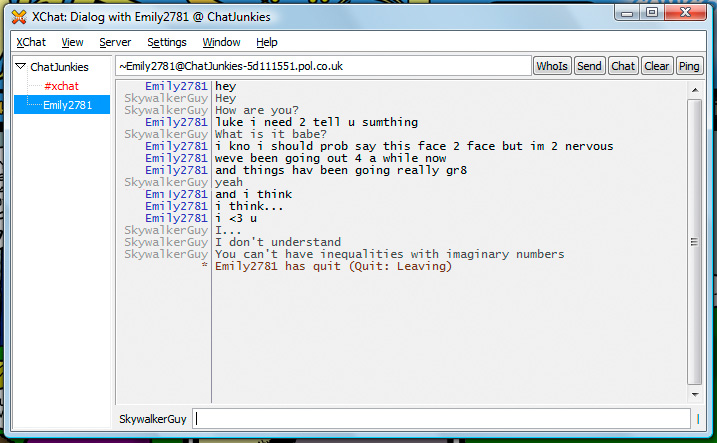
Task: Focus the message input box
Action: click(x=441, y=418)
